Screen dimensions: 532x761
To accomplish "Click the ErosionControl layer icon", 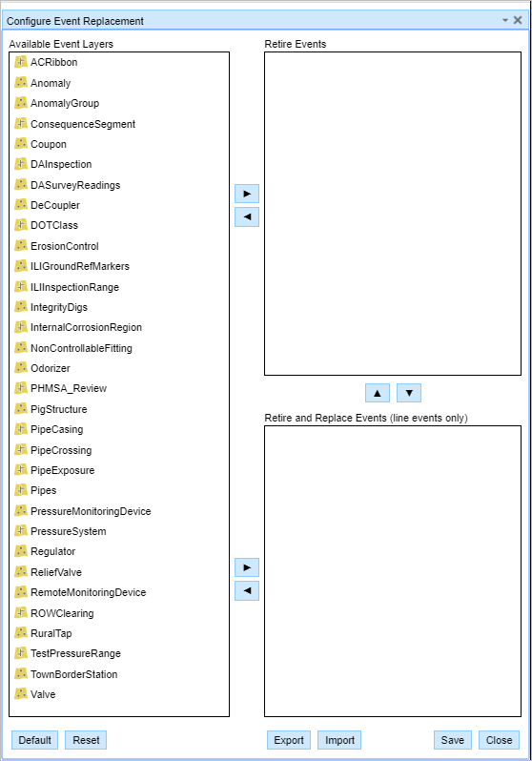I will pos(20,246).
